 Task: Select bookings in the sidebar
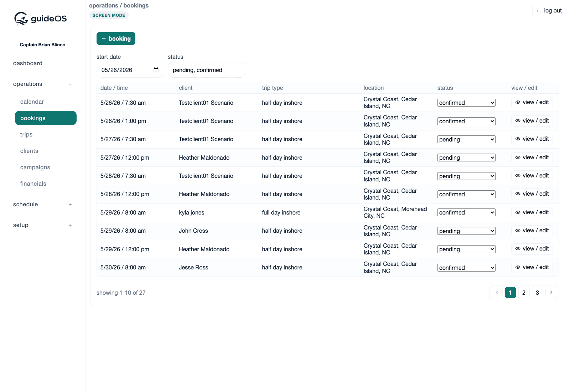46,118
